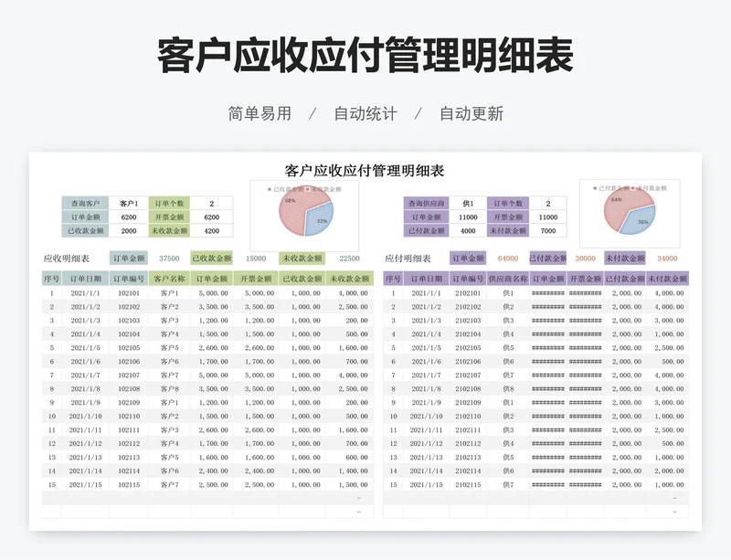Select the total 15000 next to 已收款金额

pos(256,259)
